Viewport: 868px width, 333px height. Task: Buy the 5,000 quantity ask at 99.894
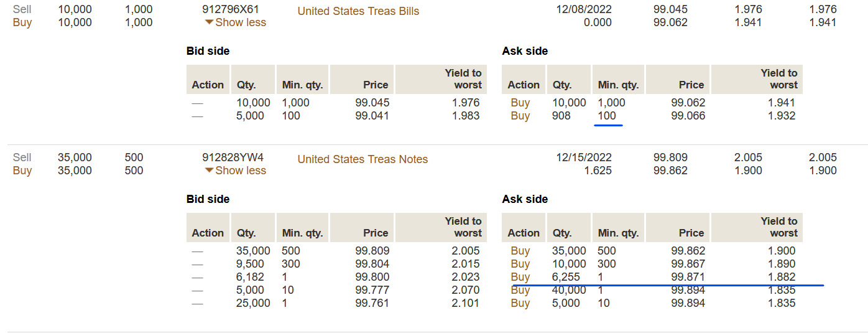coord(520,303)
